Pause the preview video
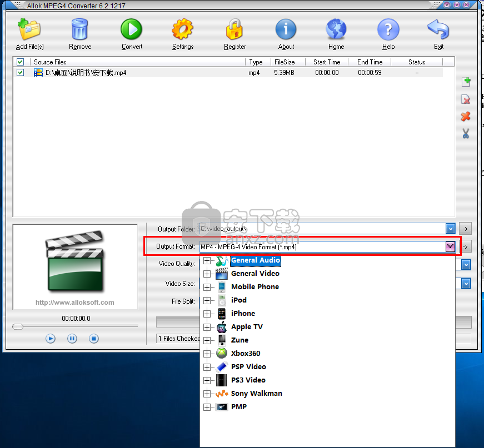This screenshot has height=448, width=484. 72,339
